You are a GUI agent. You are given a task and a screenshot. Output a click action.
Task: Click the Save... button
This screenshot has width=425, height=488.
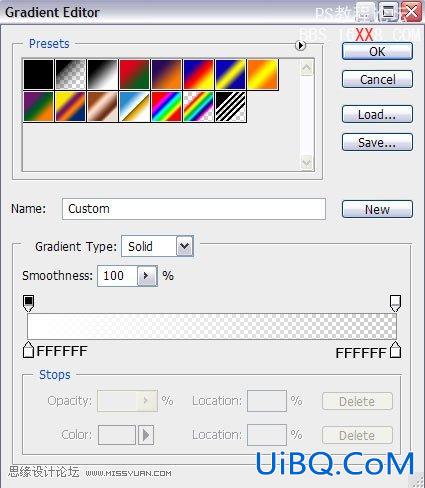377,142
